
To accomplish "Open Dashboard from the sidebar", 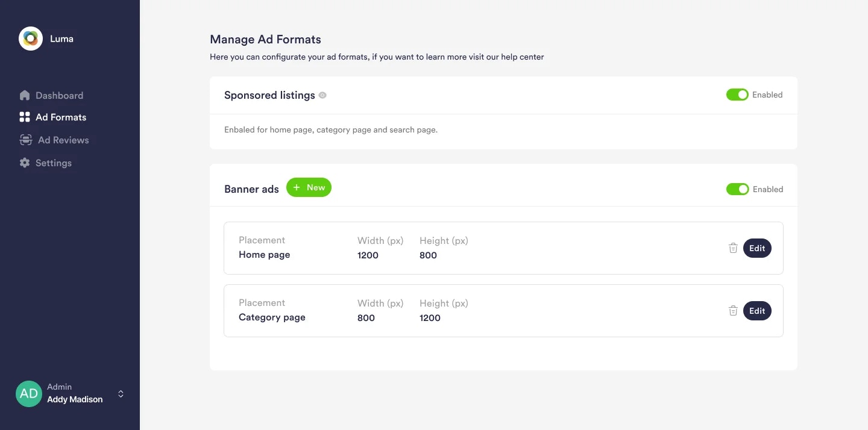I will 59,95.
